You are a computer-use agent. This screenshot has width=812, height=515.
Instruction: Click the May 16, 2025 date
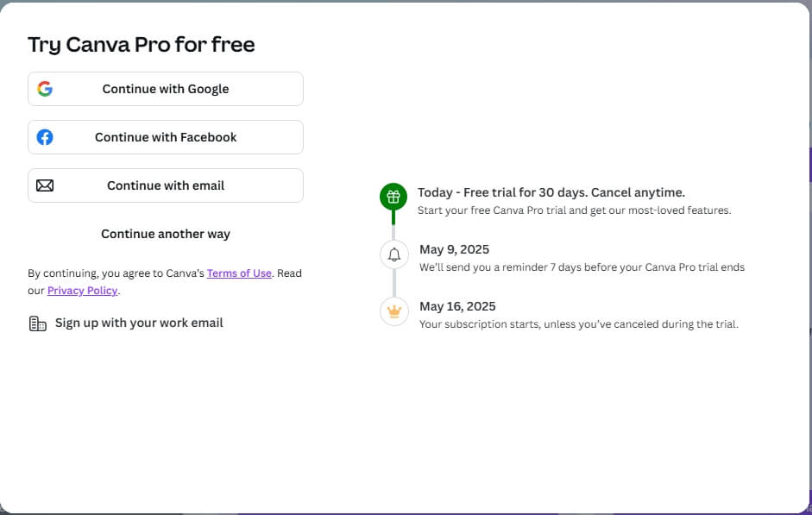tap(457, 306)
